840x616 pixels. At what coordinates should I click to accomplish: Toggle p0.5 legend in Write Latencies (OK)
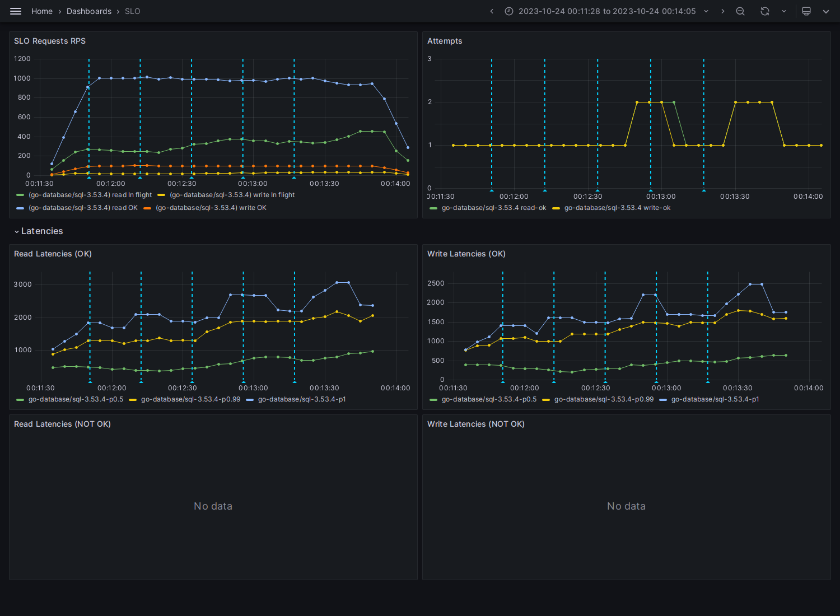click(x=489, y=399)
